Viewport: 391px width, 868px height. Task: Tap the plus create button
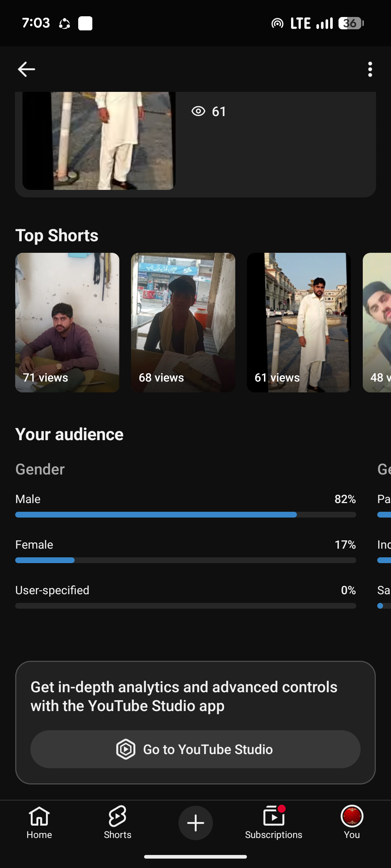tap(195, 823)
